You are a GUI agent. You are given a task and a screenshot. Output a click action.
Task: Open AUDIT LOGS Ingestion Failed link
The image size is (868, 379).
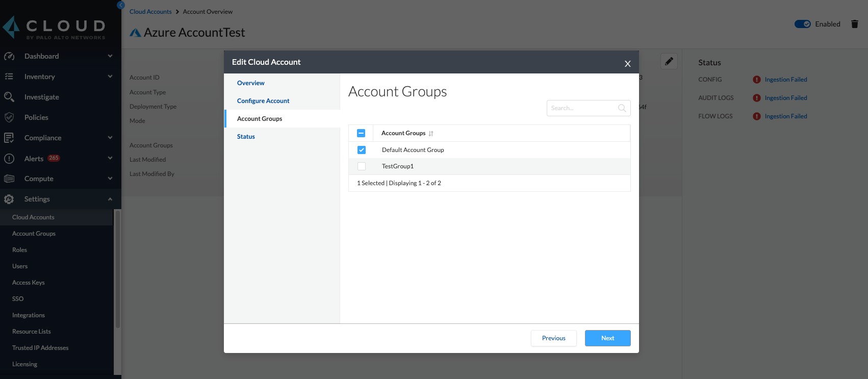pyautogui.click(x=785, y=98)
